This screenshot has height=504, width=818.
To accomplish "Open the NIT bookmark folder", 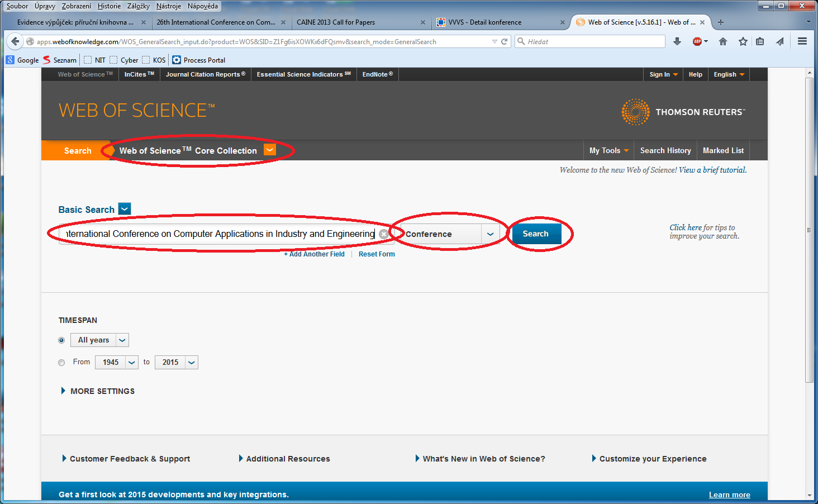I will coord(94,60).
